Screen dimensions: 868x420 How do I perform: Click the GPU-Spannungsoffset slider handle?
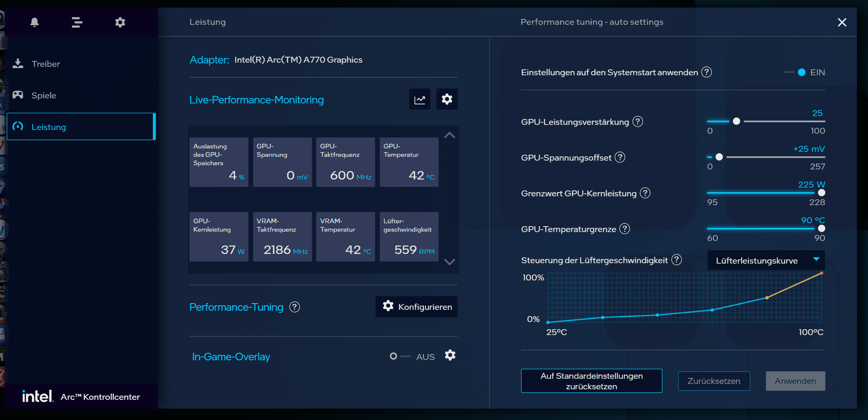coord(719,157)
